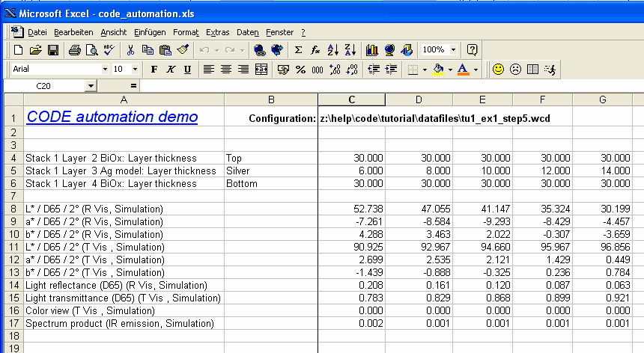This screenshot has height=353, width=644.
Task: Toggle bold formatting (F button)
Action: [154, 70]
